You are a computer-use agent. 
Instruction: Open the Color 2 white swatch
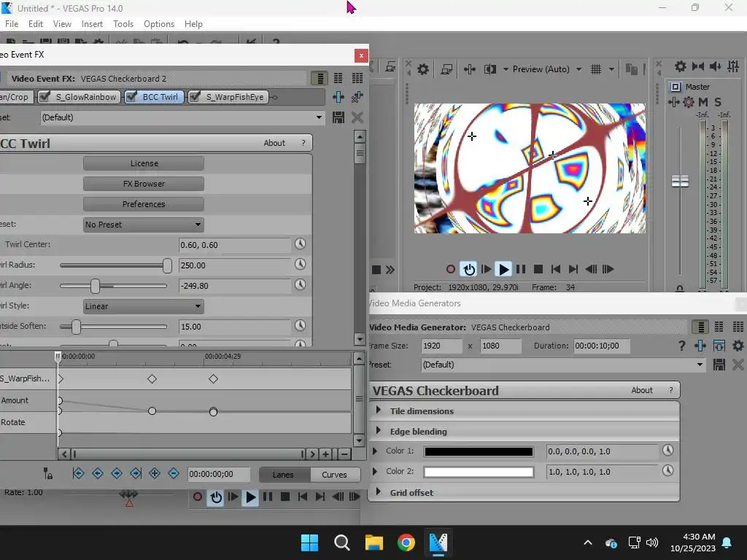pyautogui.click(x=479, y=472)
